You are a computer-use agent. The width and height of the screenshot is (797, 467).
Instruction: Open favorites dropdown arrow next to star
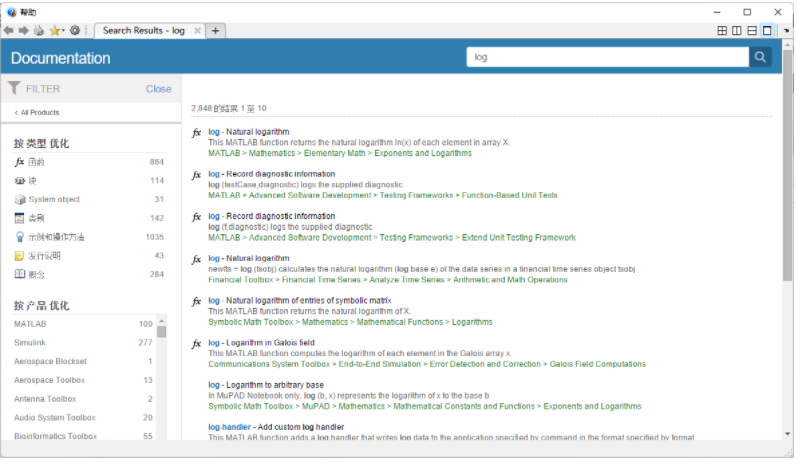point(64,31)
